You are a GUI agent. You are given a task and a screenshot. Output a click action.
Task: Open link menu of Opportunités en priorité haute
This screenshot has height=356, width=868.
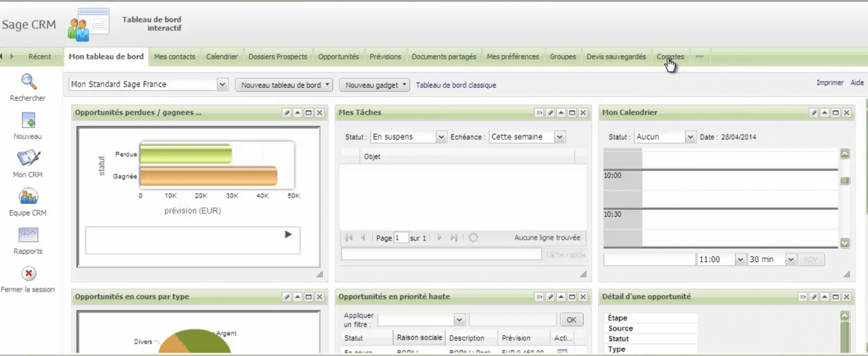(539, 297)
